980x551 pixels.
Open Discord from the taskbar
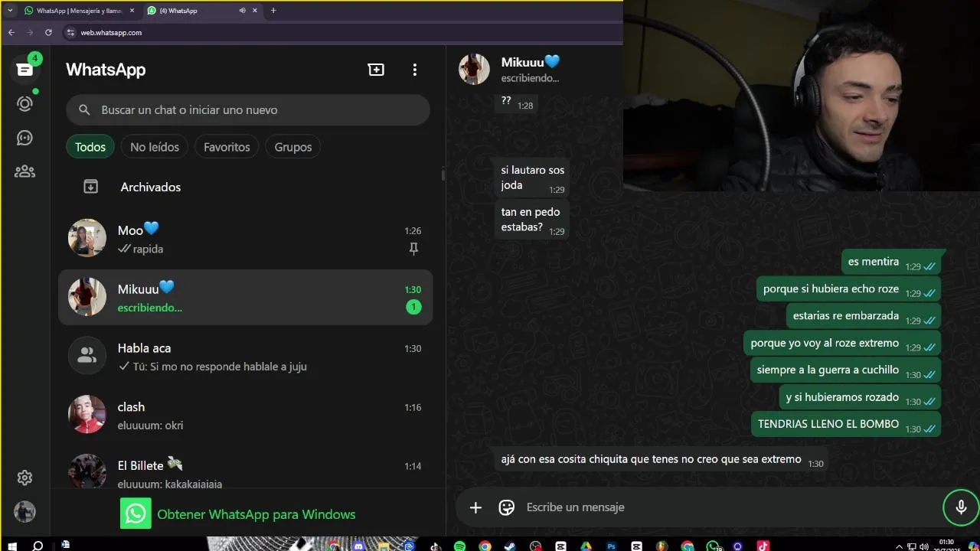359,546
